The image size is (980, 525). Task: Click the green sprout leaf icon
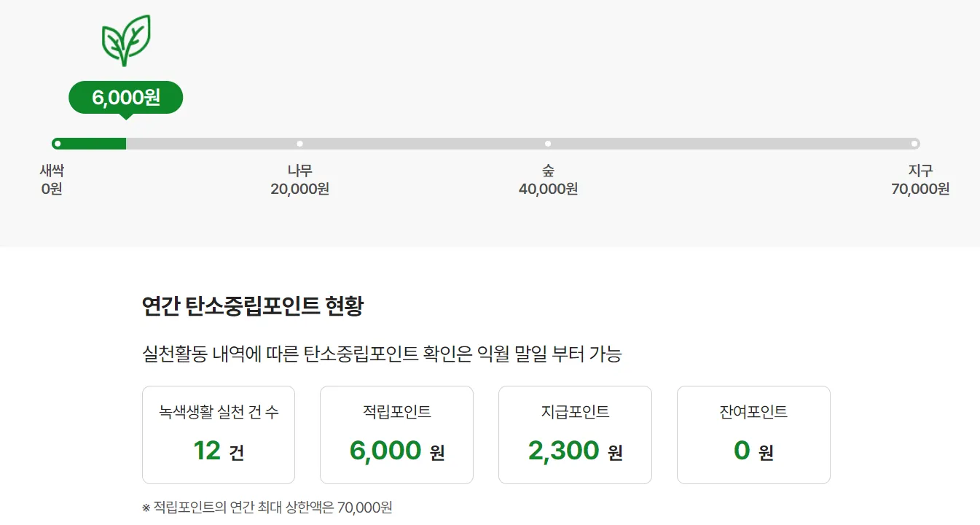(125, 40)
